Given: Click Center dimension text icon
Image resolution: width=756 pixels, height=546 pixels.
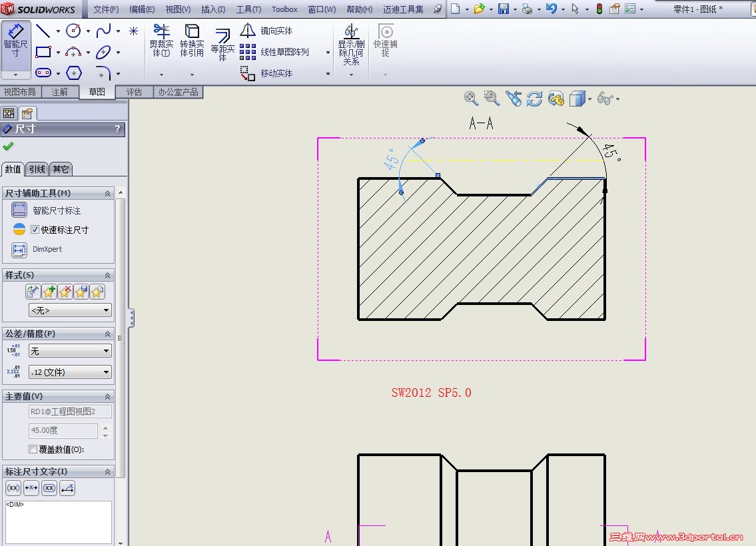Looking at the screenshot, I should click(x=31, y=487).
